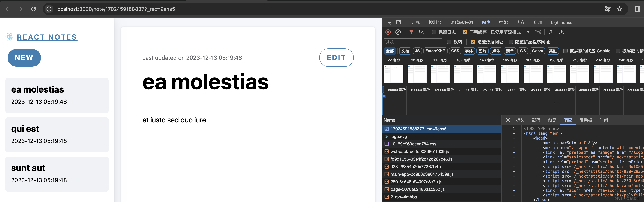Enable the 保留日志 checkbox
This screenshot has height=202, width=644.
tap(434, 32)
